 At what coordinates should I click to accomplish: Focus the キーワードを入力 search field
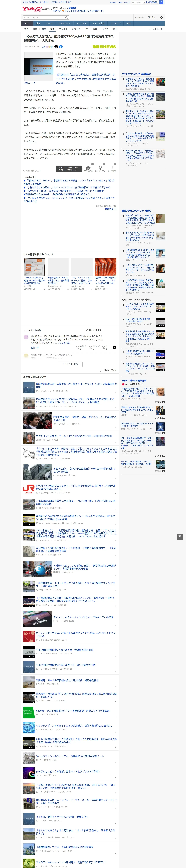tap(44, 18)
